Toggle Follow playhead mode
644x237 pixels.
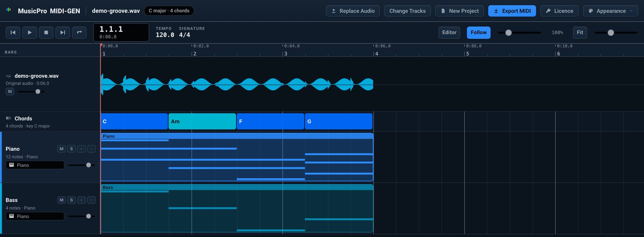[479, 33]
